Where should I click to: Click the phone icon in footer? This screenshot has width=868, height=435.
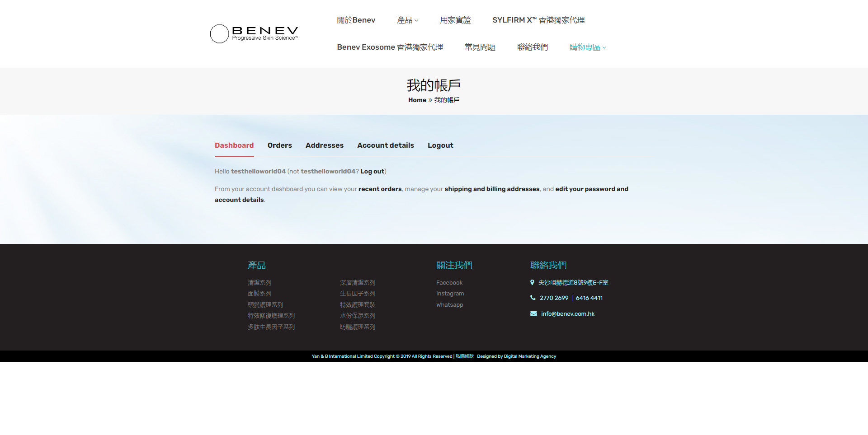pyautogui.click(x=533, y=298)
